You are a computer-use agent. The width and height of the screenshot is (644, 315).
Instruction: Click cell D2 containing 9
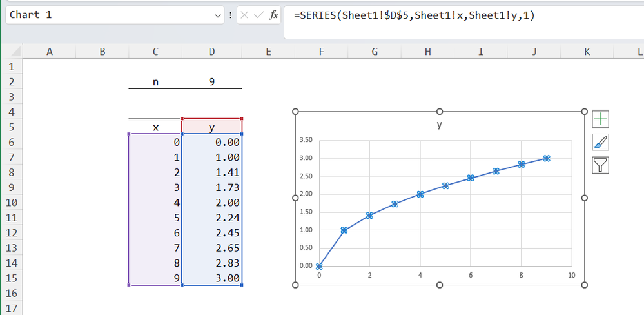coord(211,82)
